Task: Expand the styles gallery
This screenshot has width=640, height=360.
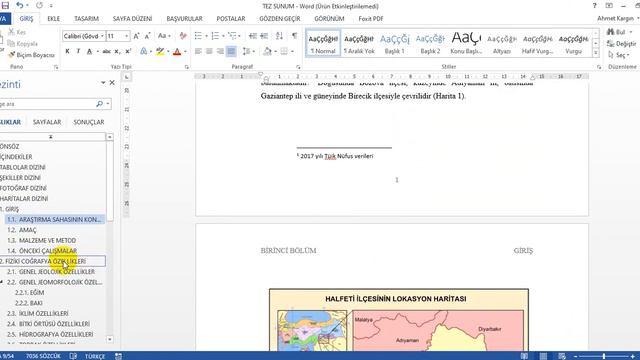Action: point(596,53)
